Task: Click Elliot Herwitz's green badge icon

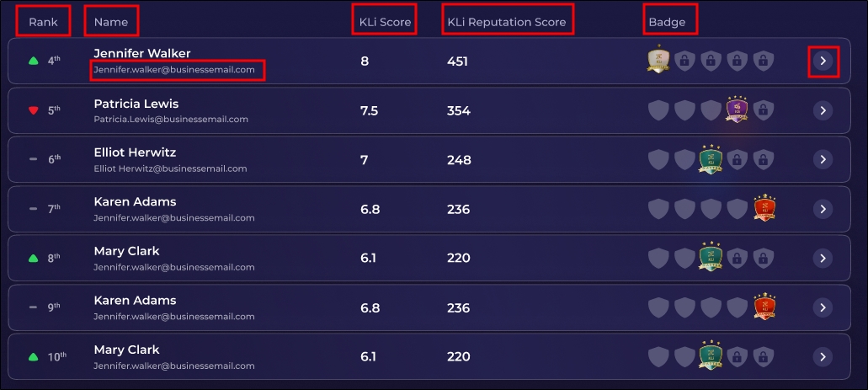Action: (x=711, y=159)
